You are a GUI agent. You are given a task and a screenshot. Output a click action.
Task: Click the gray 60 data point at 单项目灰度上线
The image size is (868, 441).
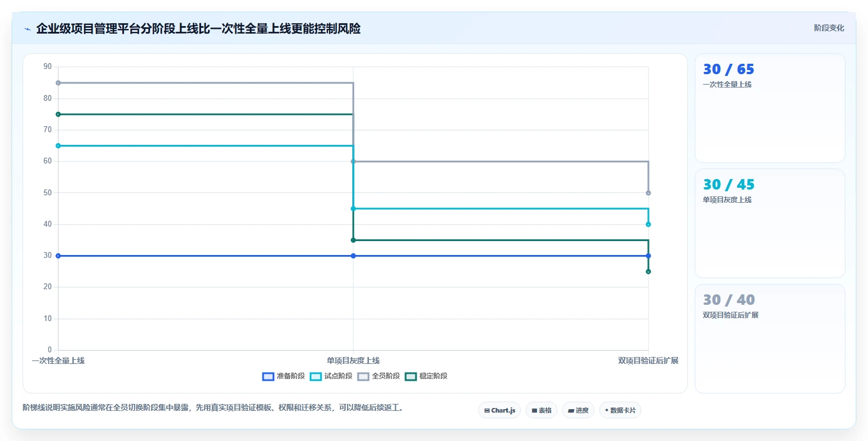(x=353, y=161)
